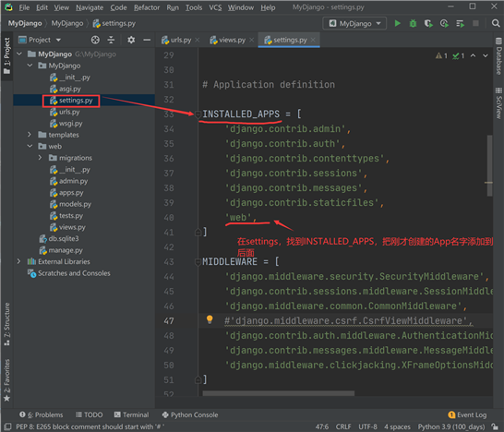Collapse the root MyDjango project folder
Image resolution: width=504 pixels, height=432 pixels.
pyautogui.click(x=19, y=54)
